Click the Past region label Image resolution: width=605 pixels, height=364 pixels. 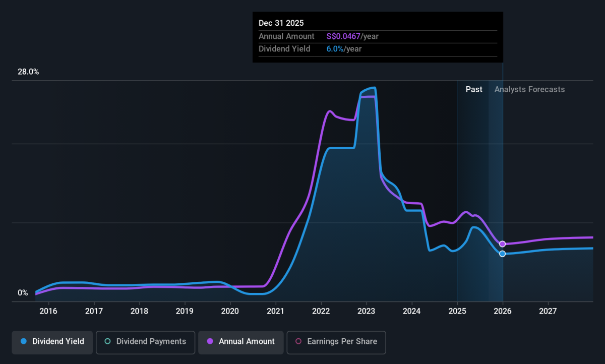[474, 89]
